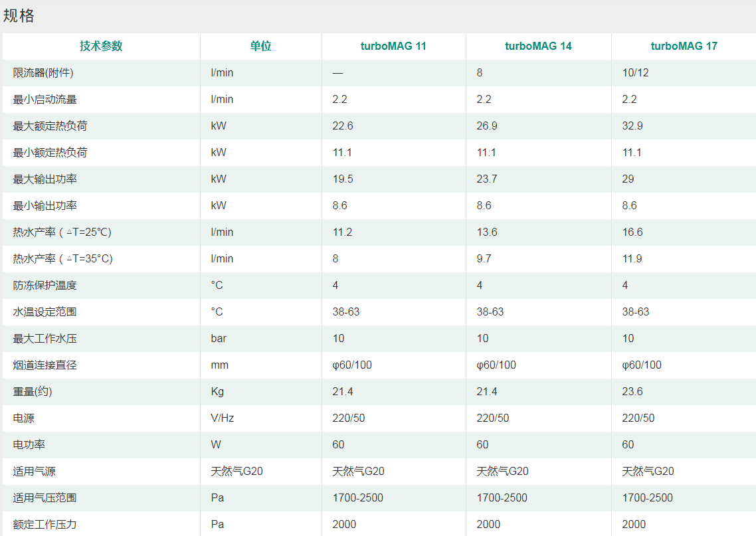The height and width of the screenshot is (536, 756).
Task: Select the 23.6 weight value
Action: pyautogui.click(x=632, y=391)
